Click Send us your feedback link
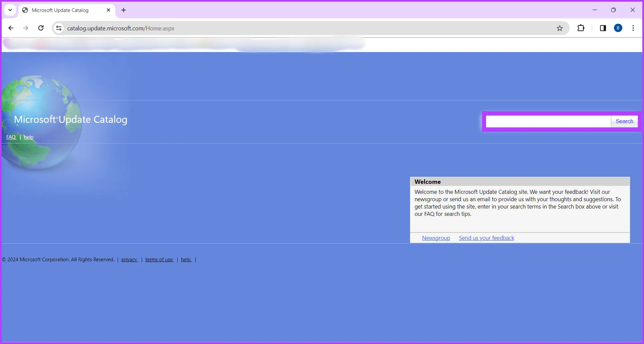This screenshot has height=344, width=644. point(487,238)
